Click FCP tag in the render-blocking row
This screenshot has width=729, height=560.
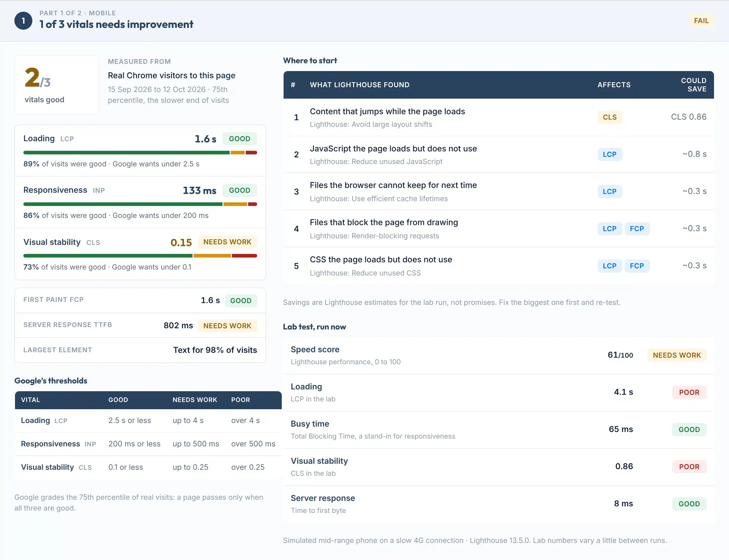(x=637, y=229)
